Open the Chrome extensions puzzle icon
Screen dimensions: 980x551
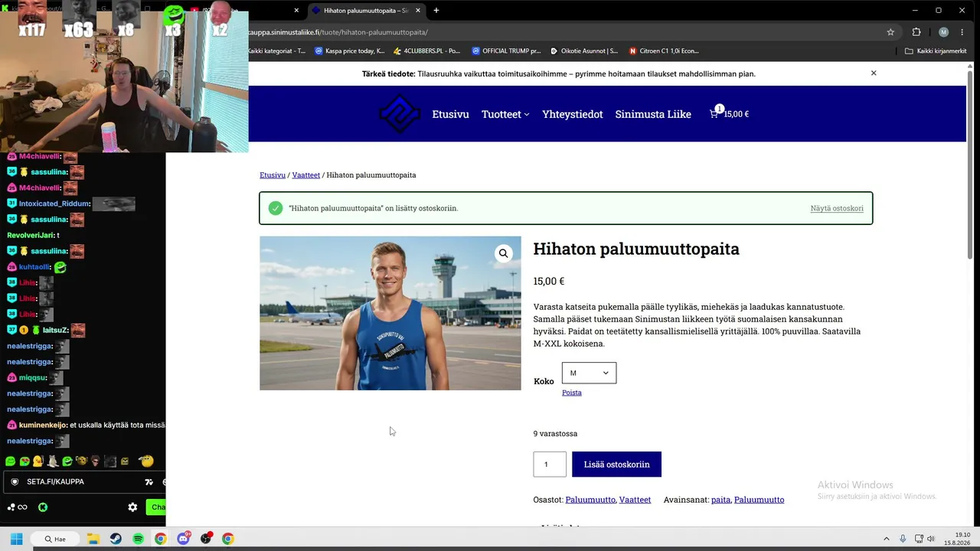coord(916,32)
